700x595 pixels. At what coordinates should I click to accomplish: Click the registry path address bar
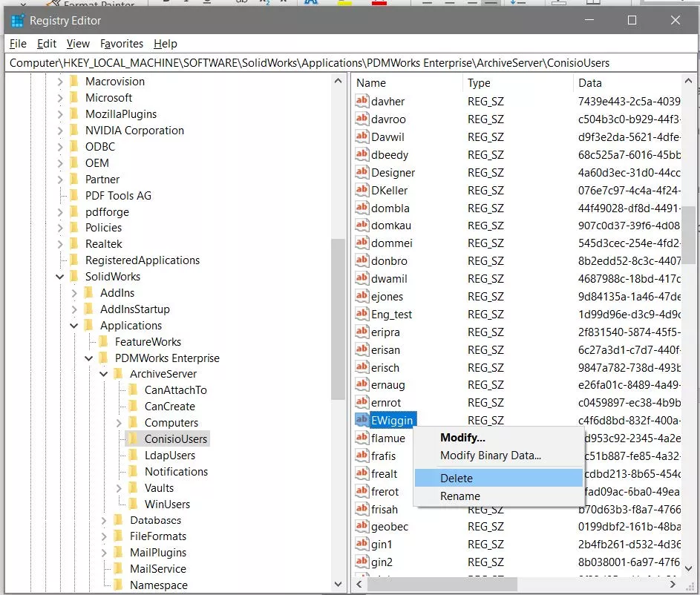pos(350,63)
